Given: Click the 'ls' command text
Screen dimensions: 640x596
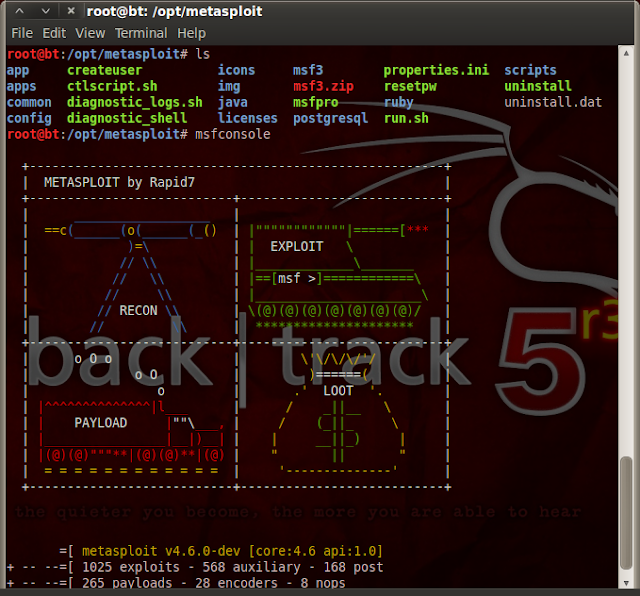Looking at the screenshot, I should (x=203, y=54).
